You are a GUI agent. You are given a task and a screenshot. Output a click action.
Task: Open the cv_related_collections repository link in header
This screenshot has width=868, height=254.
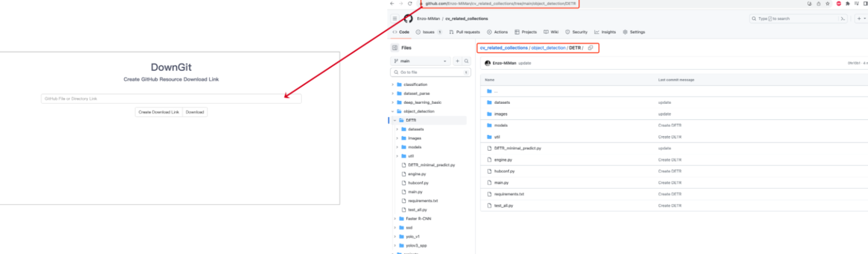(x=466, y=18)
